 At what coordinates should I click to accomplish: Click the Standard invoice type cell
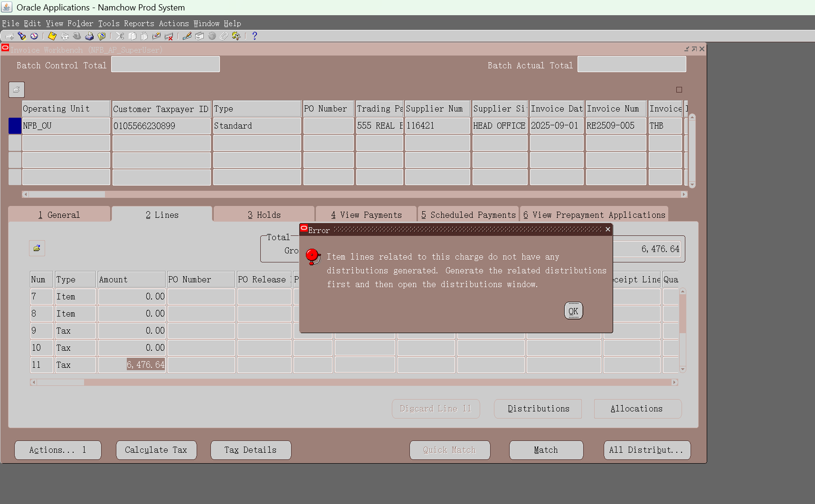(257, 126)
